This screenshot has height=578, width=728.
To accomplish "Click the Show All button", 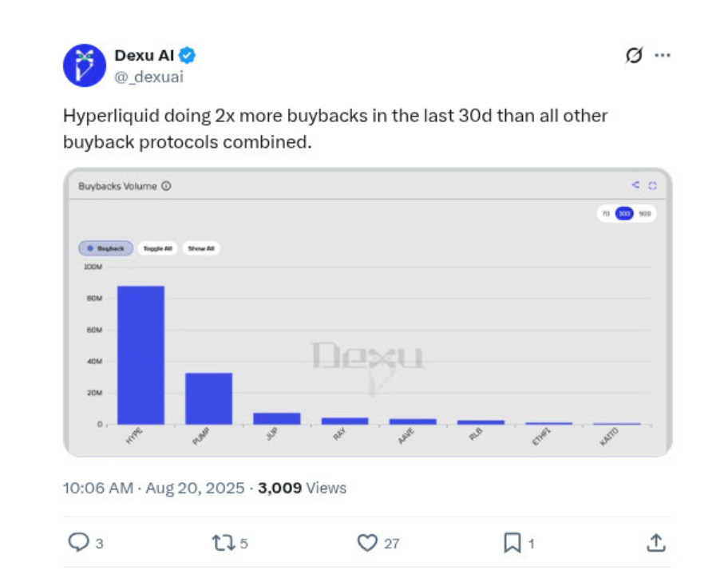I will pos(200,248).
